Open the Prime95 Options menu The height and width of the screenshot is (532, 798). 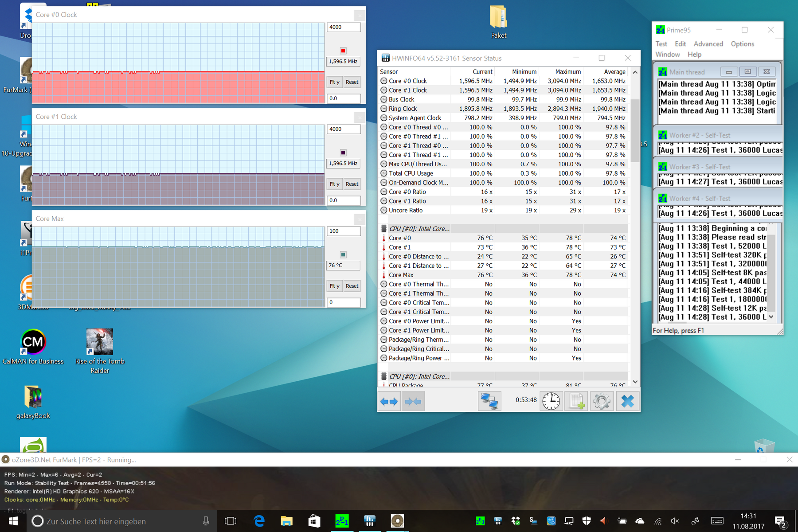point(742,44)
